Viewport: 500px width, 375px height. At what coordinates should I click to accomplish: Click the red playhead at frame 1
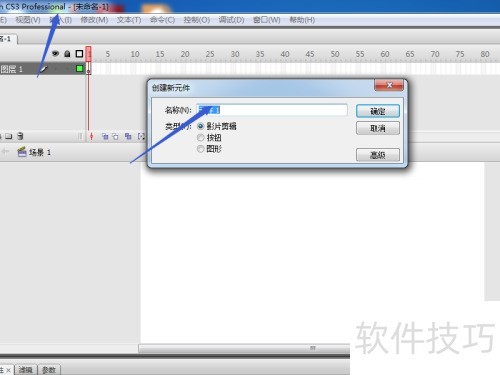click(89, 54)
